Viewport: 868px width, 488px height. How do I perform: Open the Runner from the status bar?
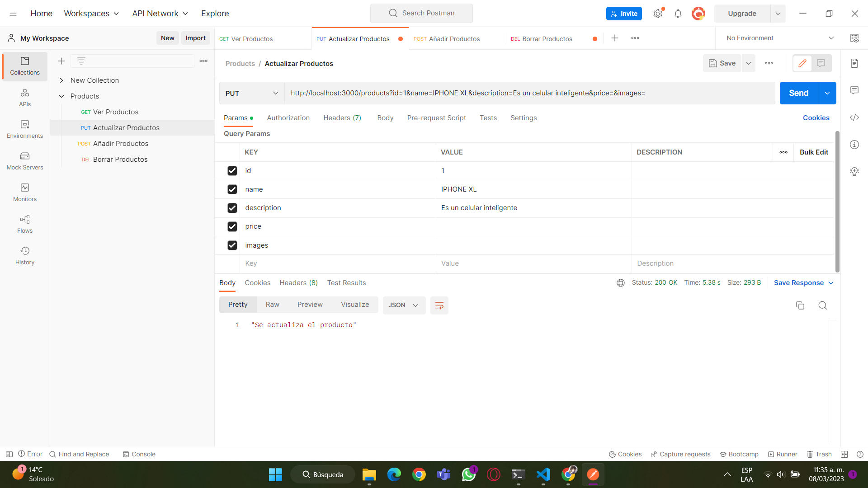coord(783,454)
